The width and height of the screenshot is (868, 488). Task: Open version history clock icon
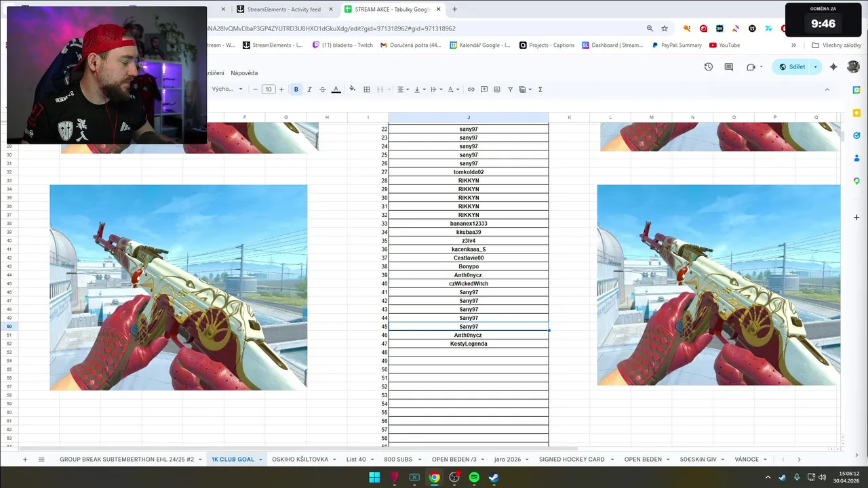point(709,67)
